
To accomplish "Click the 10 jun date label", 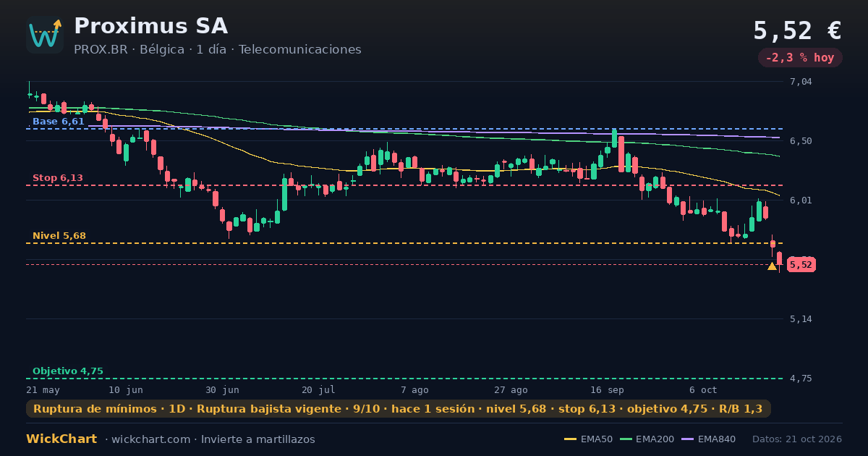I will (126, 389).
